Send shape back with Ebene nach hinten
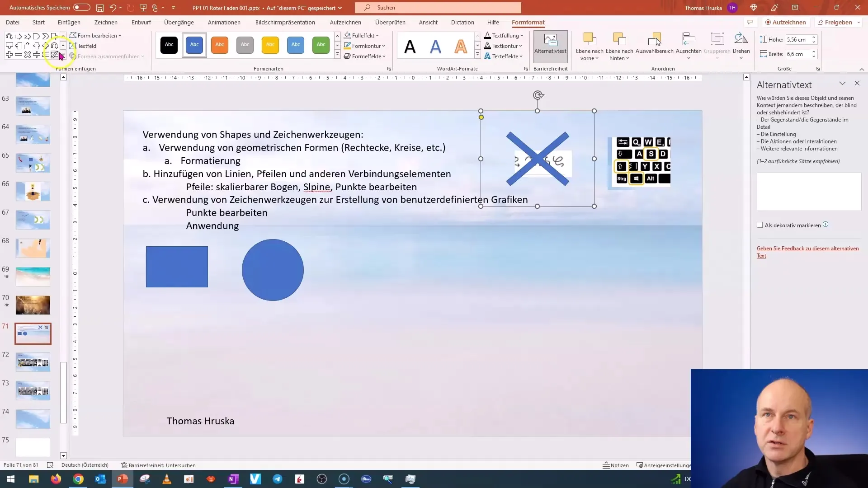This screenshot has height=488, width=868. point(619,47)
